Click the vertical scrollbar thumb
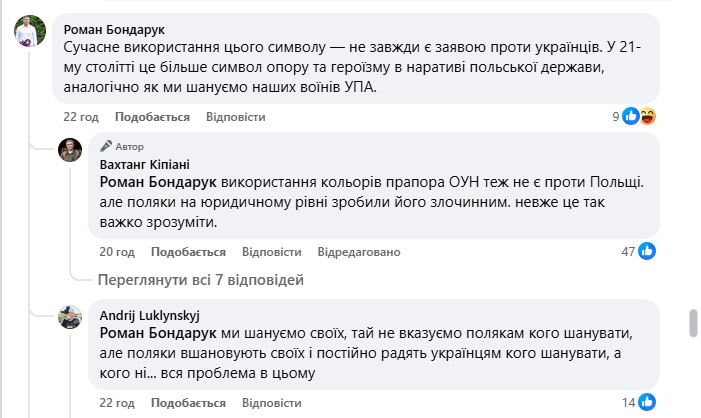The width and height of the screenshot is (701, 418). tap(691, 325)
